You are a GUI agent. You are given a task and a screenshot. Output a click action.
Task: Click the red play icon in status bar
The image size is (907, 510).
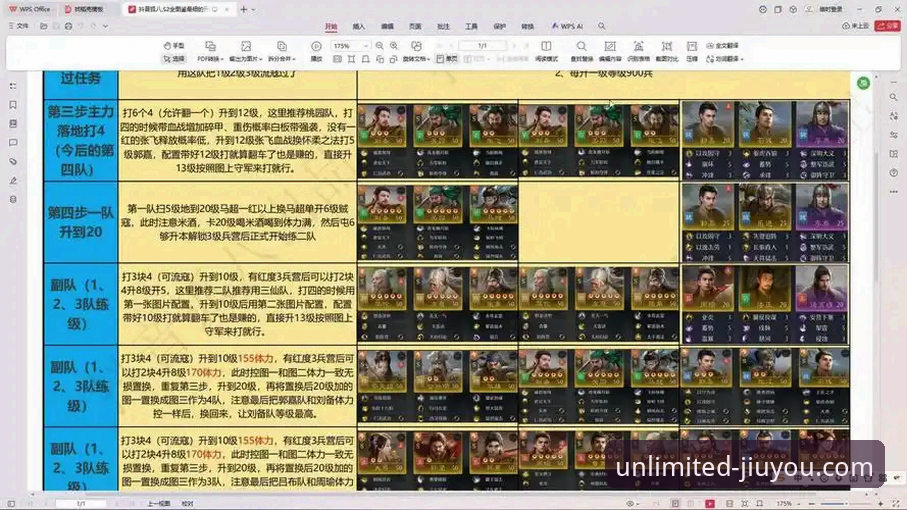(x=710, y=504)
